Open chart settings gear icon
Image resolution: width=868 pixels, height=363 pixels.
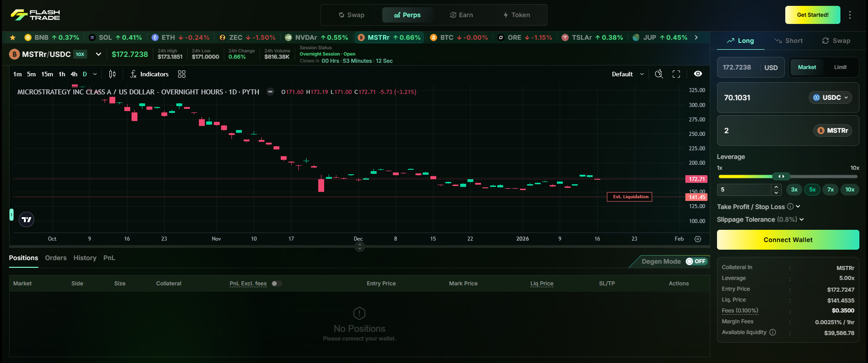[698, 239]
